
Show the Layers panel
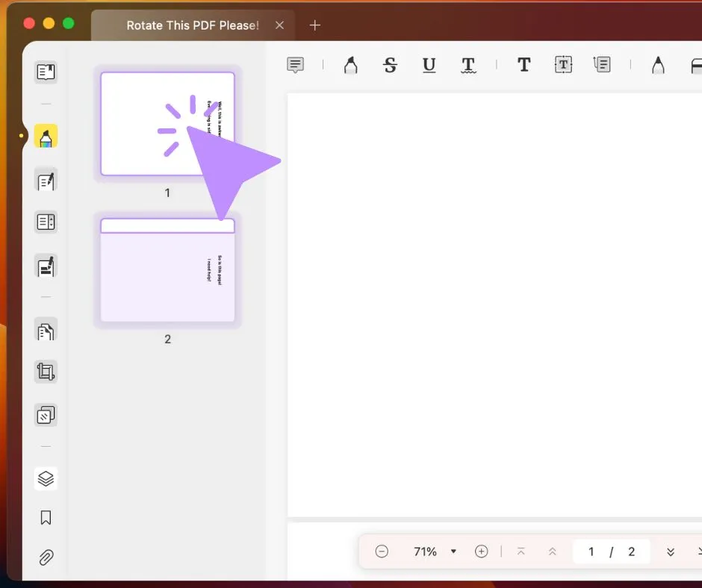tap(46, 479)
